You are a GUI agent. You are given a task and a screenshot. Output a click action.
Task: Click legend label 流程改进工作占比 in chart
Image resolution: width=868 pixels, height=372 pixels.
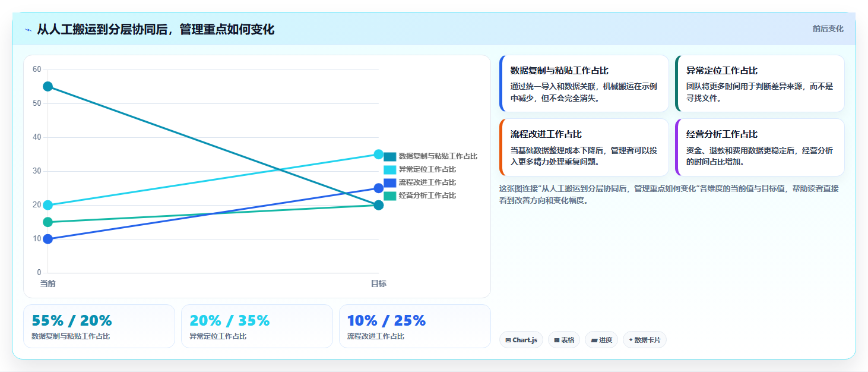point(427,182)
